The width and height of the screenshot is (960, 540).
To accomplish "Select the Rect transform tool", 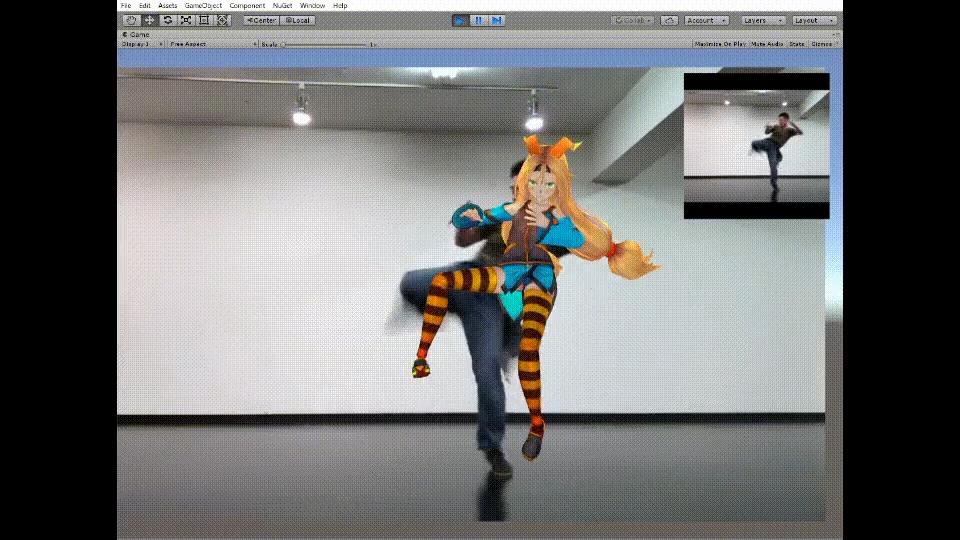I will click(204, 20).
